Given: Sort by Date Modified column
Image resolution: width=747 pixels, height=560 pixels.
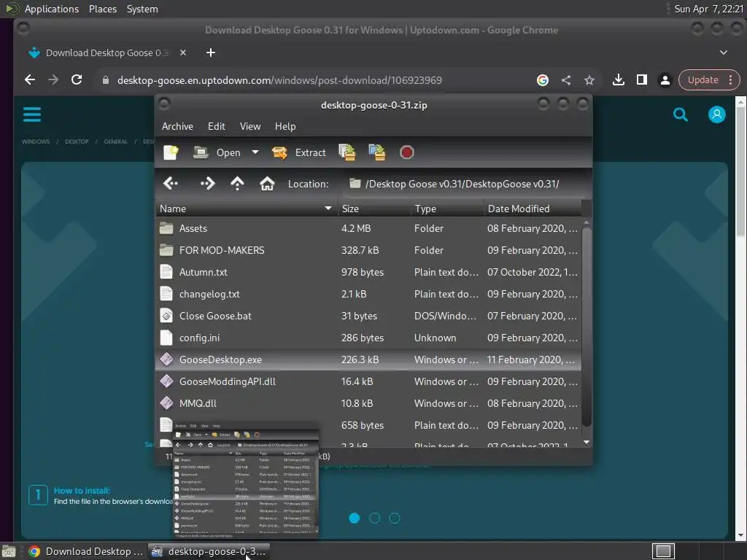Looking at the screenshot, I should pyautogui.click(x=533, y=209).
